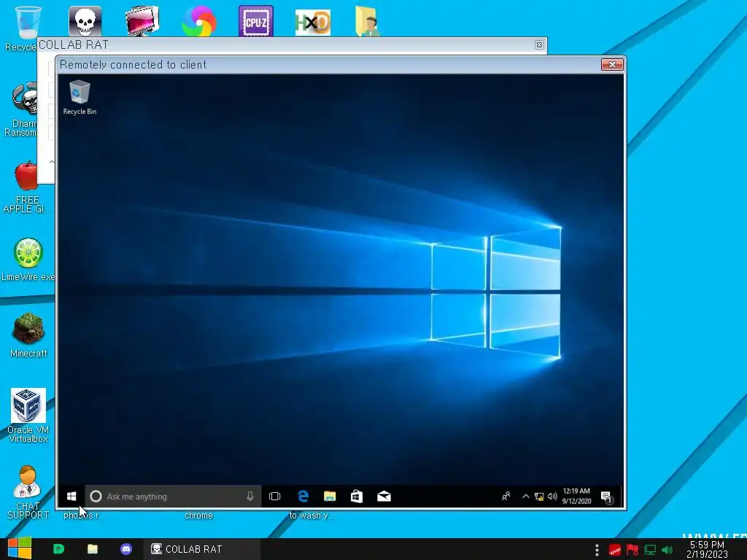The width and height of the screenshot is (747, 560).
Task: Click the remote network tray icon
Action: 539,497
